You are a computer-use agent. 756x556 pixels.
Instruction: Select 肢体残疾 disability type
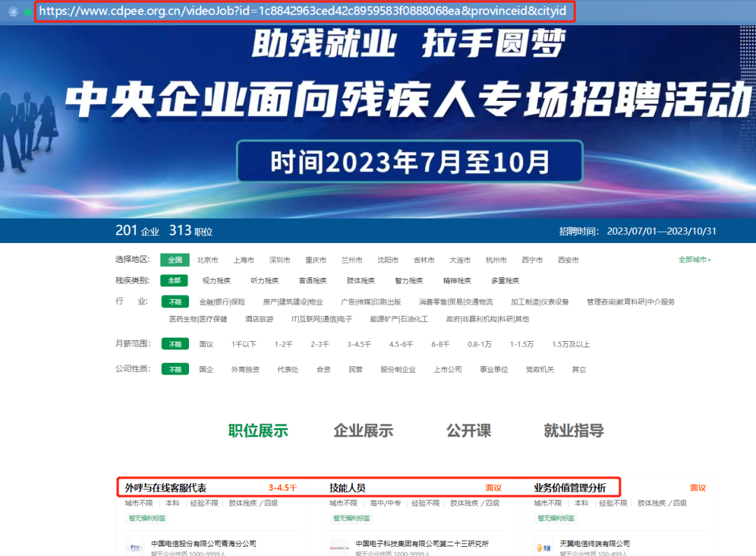[360, 280]
